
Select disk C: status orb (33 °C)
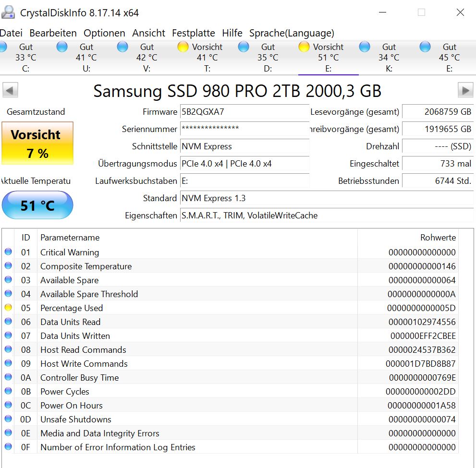click(x=2, y=47)
